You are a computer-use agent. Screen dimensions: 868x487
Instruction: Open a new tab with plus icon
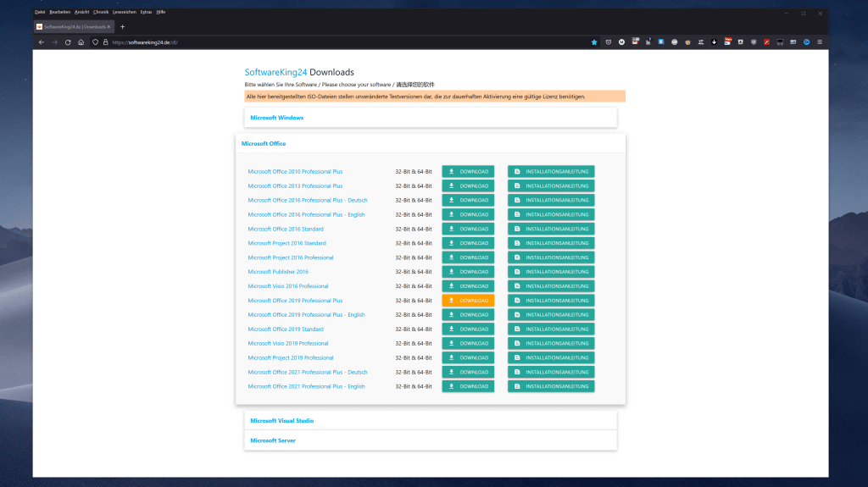122,26
